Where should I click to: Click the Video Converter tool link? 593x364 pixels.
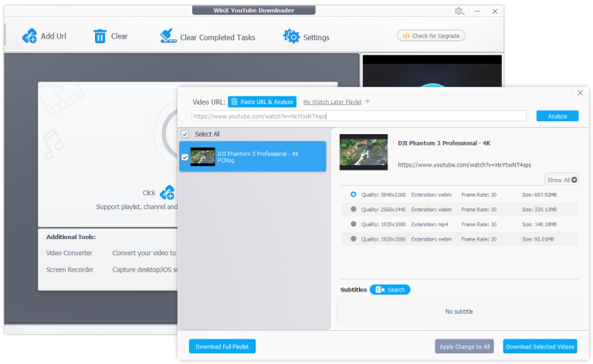tap(69, 253)
